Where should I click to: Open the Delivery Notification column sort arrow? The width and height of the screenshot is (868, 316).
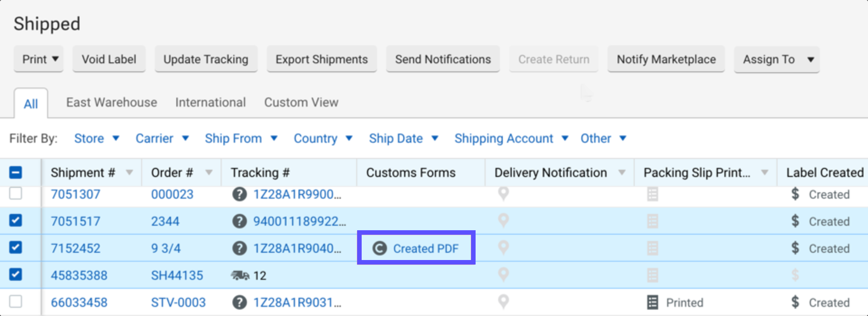(623, 172)
